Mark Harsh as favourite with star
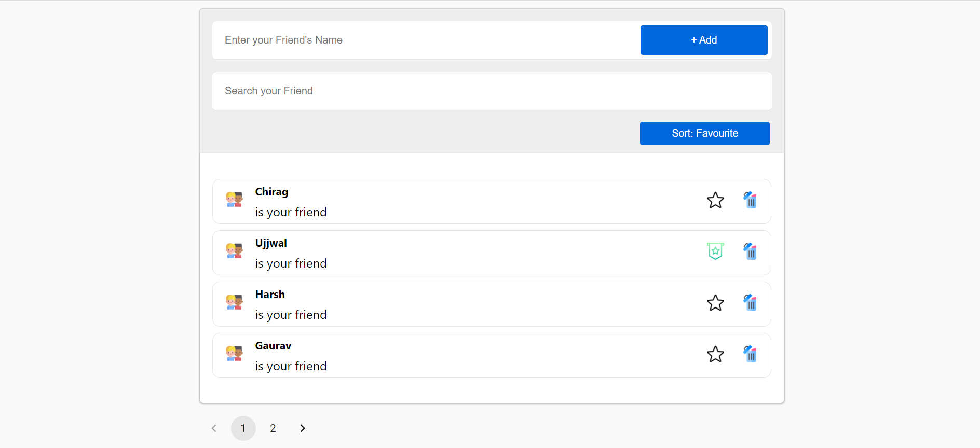The image size is (980, 448). pos(715,303)
